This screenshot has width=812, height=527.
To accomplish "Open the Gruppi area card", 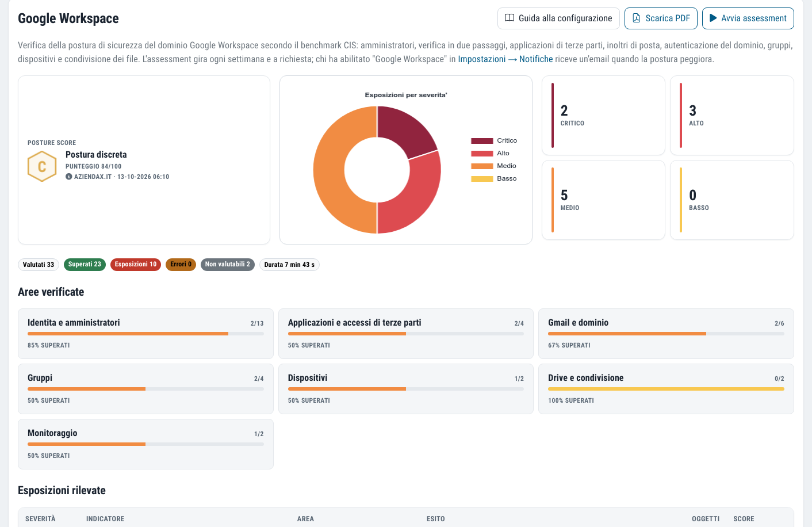I will coord(145,389).
